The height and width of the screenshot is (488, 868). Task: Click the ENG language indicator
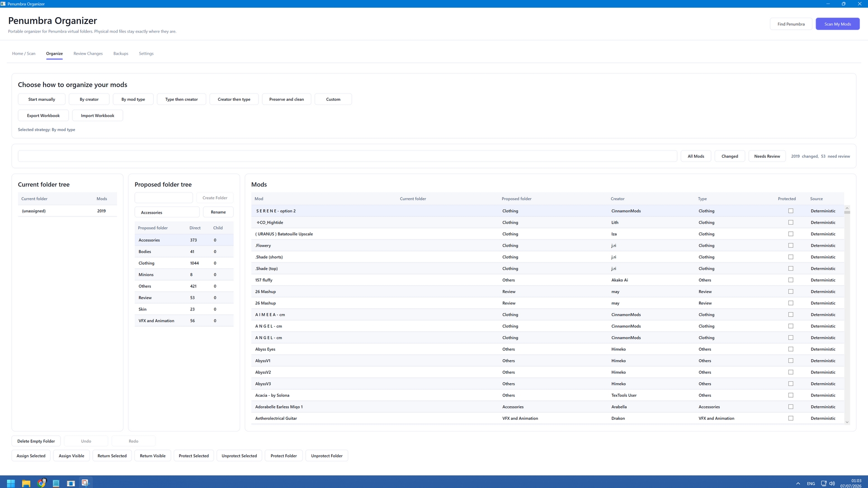[x=811, y=483]
